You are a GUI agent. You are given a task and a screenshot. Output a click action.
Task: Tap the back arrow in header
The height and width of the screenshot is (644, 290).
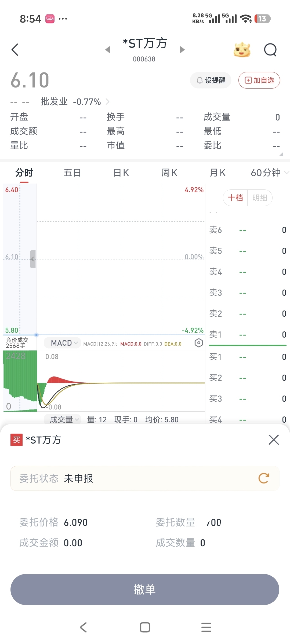pos(15,50)
